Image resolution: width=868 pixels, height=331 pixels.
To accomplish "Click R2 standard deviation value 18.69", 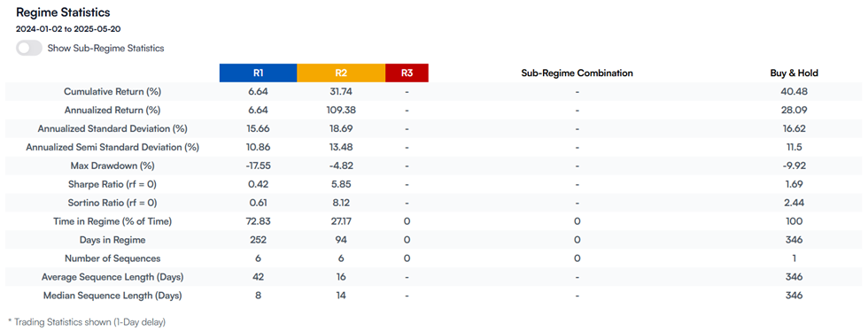I will [x=341, y=128].
